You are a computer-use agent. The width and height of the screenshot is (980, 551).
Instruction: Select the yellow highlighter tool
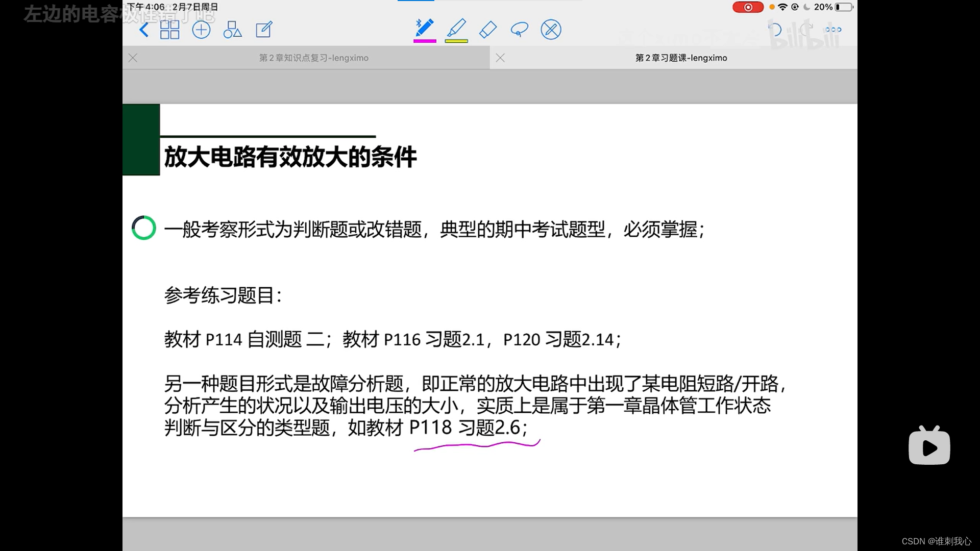point(456,28)
